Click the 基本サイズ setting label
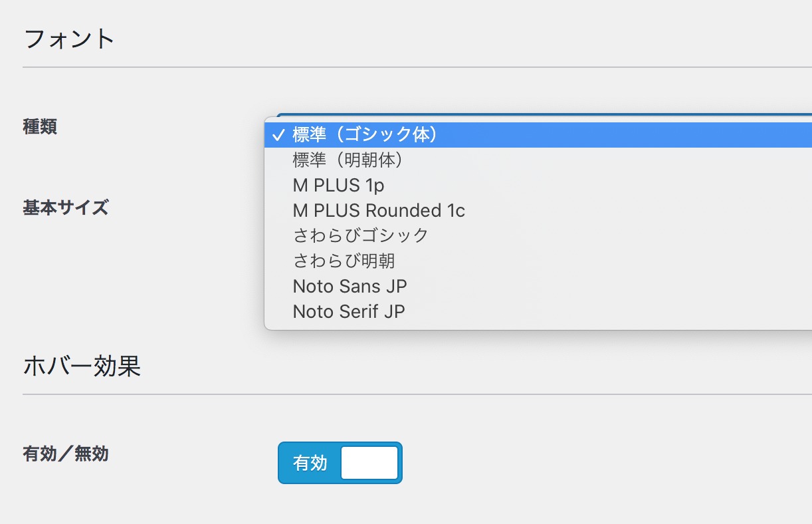 (x=65, y=207)
